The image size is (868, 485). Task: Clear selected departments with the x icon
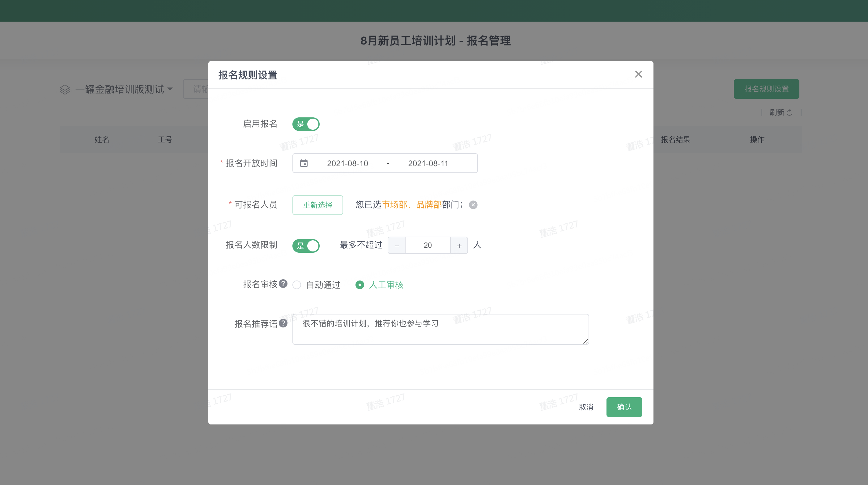[x=473, y=205]
